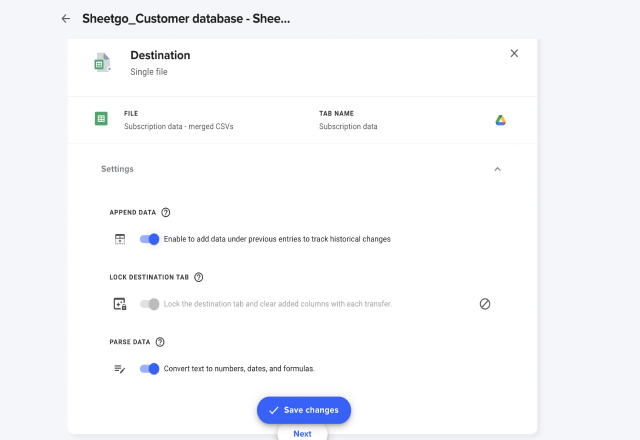Click the file name 'Subscription data - merged CSVs'

[x=179, y=127]
